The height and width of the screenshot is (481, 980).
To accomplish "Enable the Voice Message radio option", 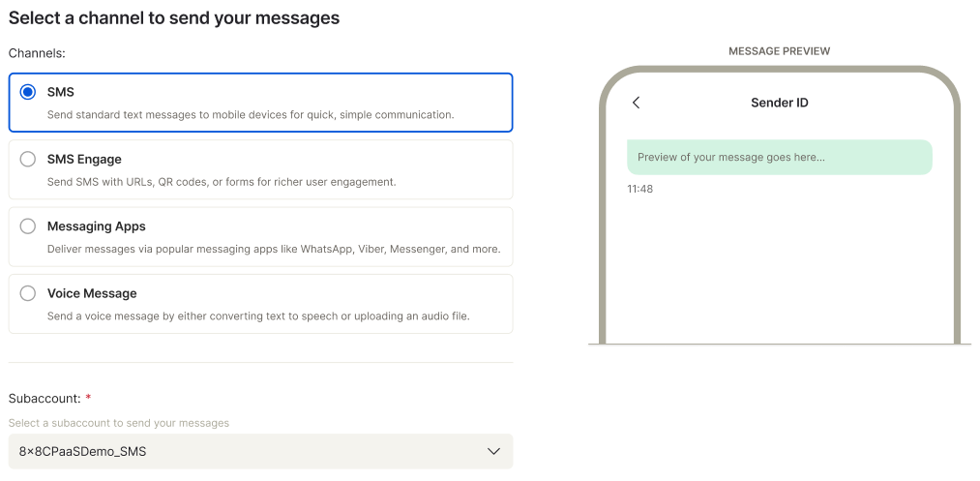I will [28, 293].
